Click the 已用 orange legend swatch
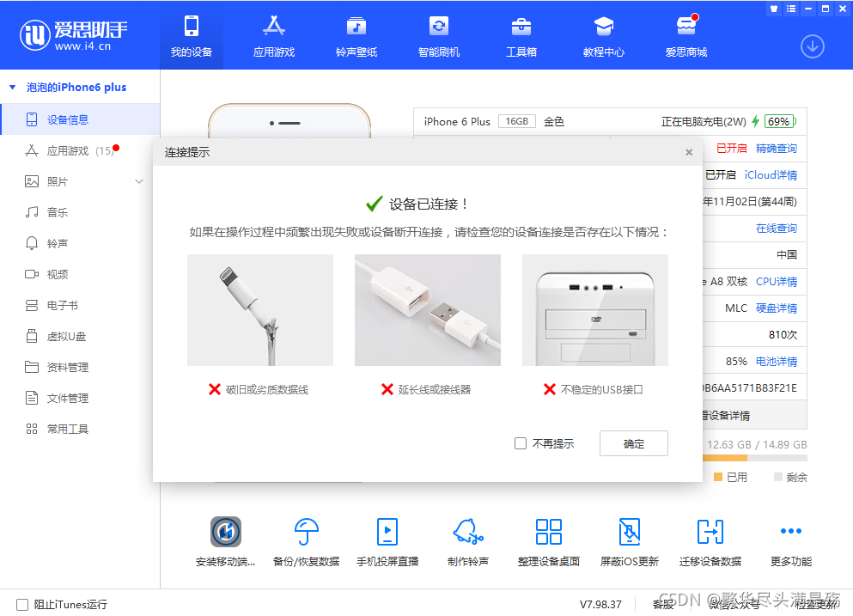The height and width of the screenshot is (616, 853). [x=718, y=477]
